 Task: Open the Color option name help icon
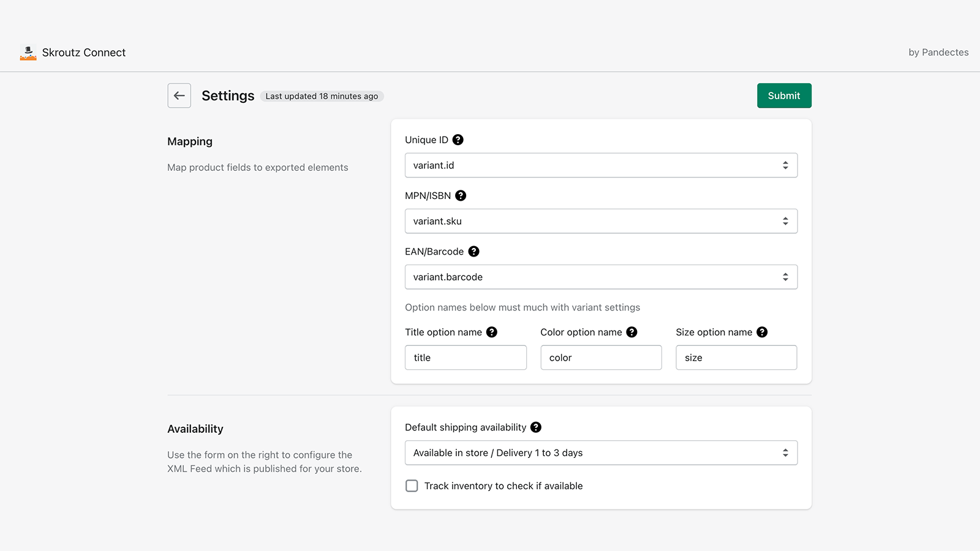[x=631, y=332]
